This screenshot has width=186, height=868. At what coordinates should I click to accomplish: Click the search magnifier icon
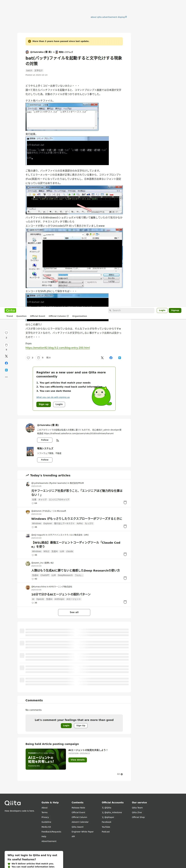click(110, 310)
